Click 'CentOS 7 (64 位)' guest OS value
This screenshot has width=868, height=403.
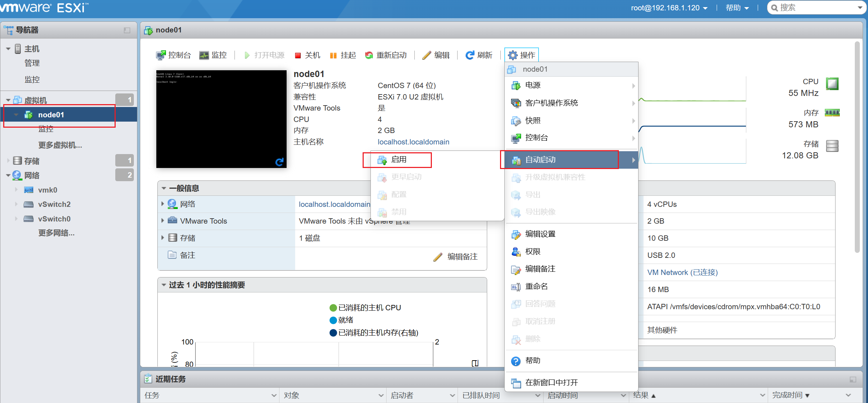[407, 86]
